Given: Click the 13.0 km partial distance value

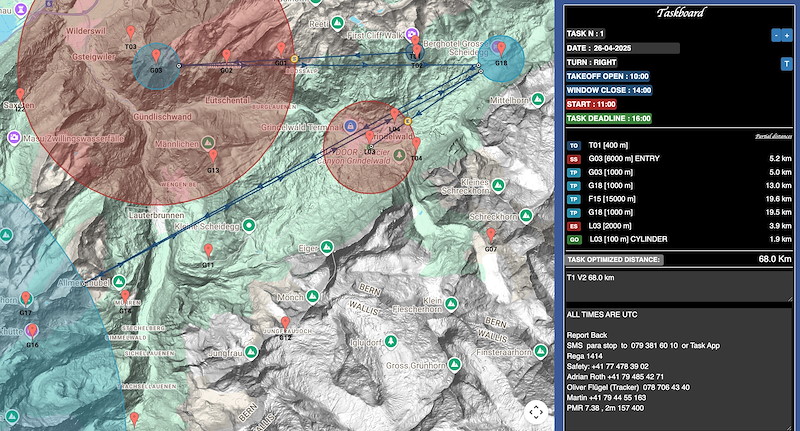Looking at the screenshot, I should (779, 186).
